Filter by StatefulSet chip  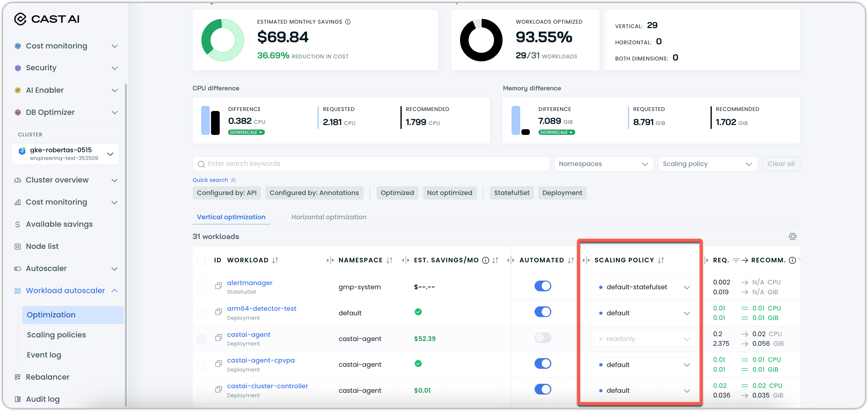[512, 193]
